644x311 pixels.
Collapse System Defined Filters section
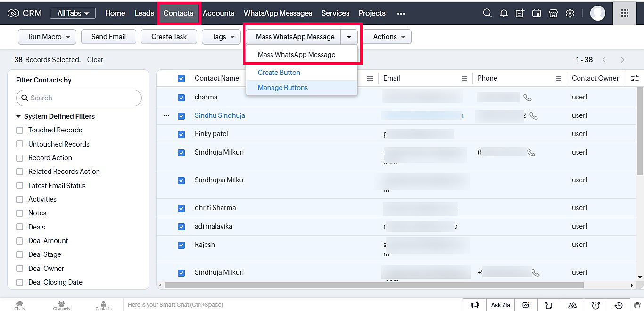click(x=19, y=116)
